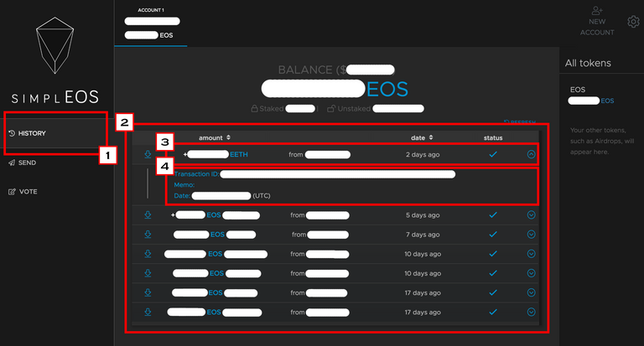Click the Memo label
The image size is (644, 346).
click(184, 185)
